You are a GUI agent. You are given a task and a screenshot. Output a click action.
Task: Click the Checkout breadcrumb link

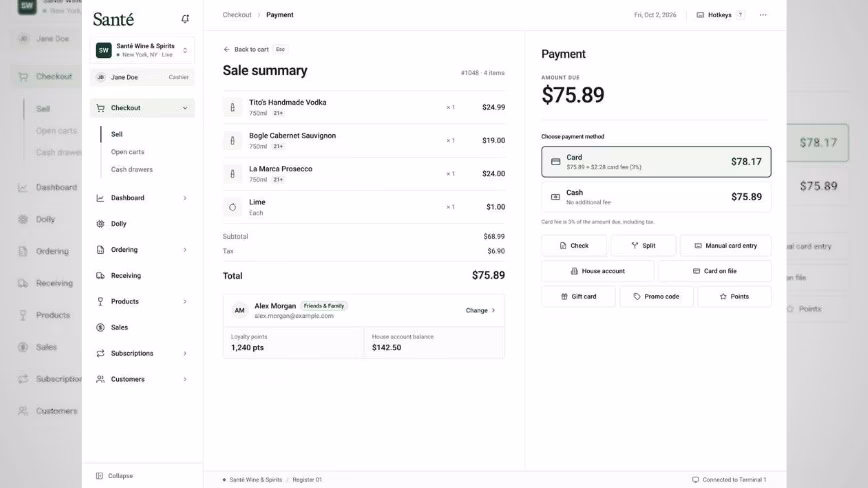coord(237,15)
